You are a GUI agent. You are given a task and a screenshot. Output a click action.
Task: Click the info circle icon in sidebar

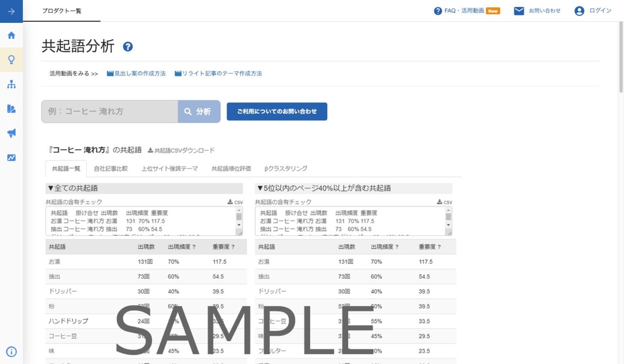[11, 352]
